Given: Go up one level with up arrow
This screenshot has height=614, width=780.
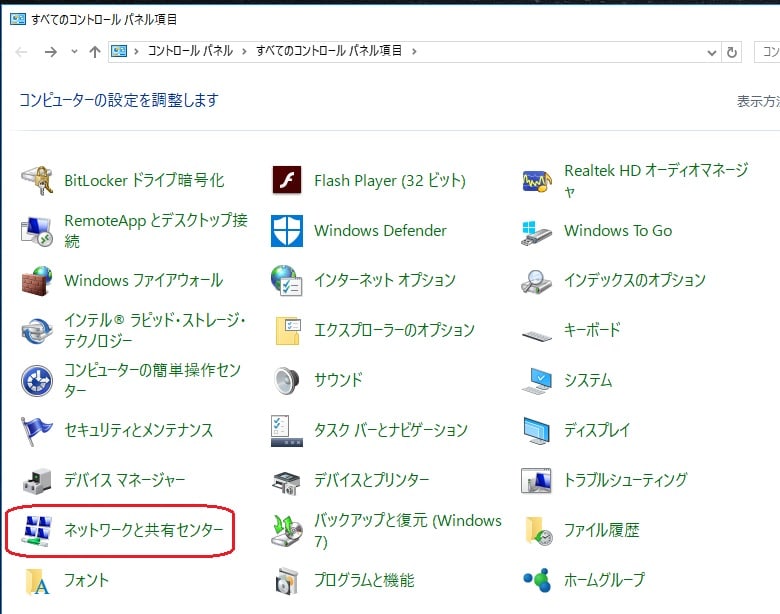Looking at the screenshot, I should click(95, 52).
